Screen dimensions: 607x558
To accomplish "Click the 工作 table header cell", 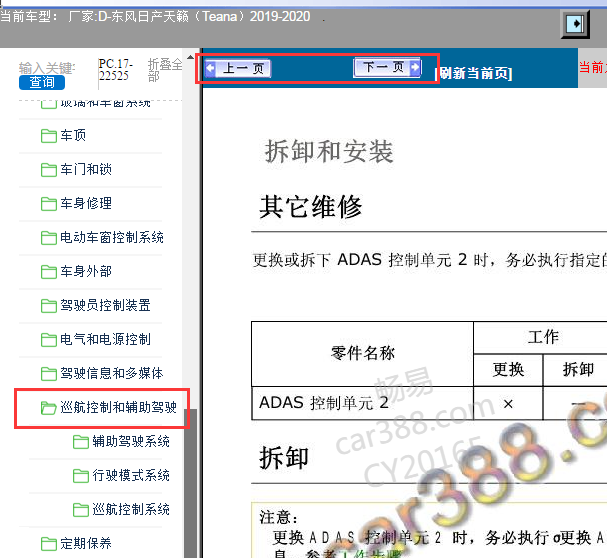I will [x=543, y=337].
